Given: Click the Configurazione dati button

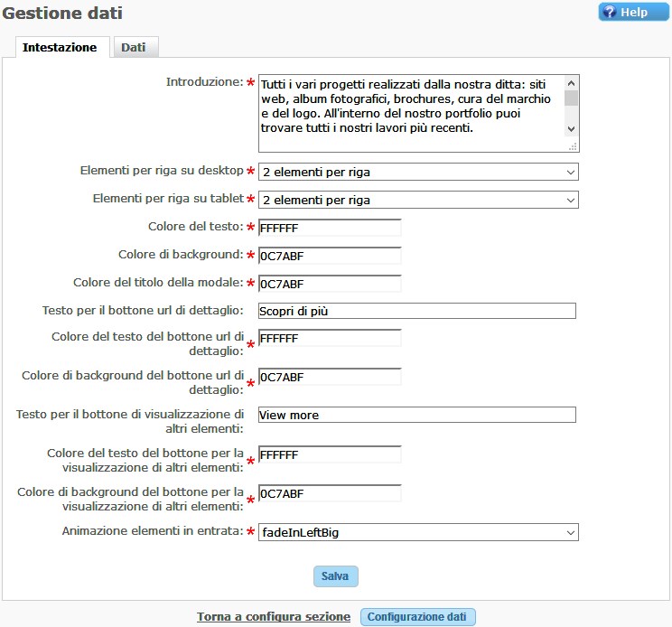Looking at the screenshot, I should (x=417, y=616).
